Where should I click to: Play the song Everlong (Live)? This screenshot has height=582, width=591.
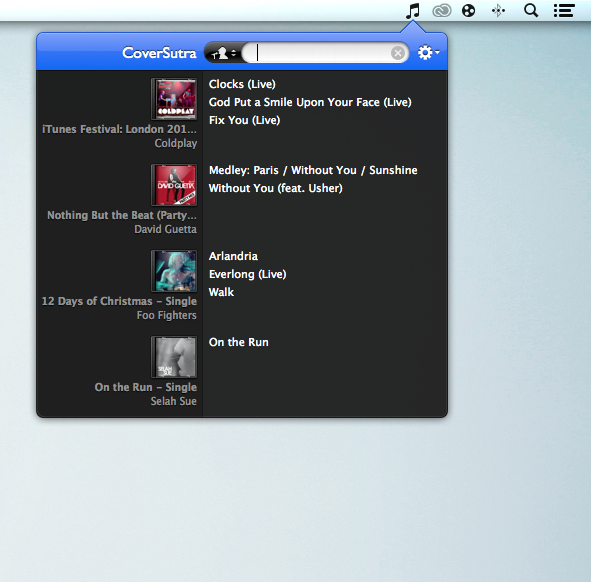pyautogui.click(x=248, y=274)
